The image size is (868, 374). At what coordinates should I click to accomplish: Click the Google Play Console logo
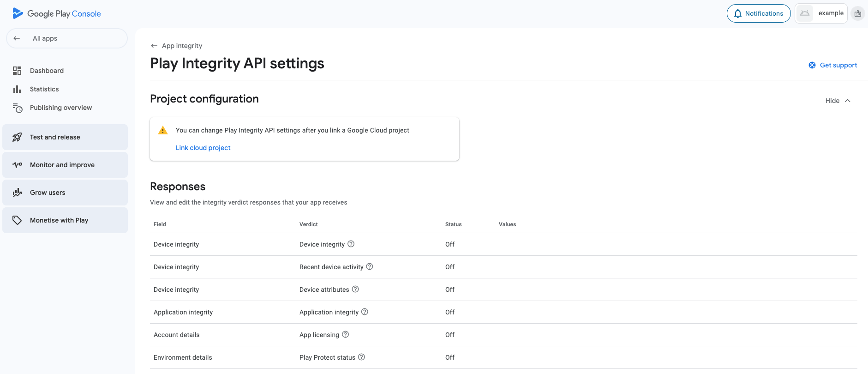[56, 13]
